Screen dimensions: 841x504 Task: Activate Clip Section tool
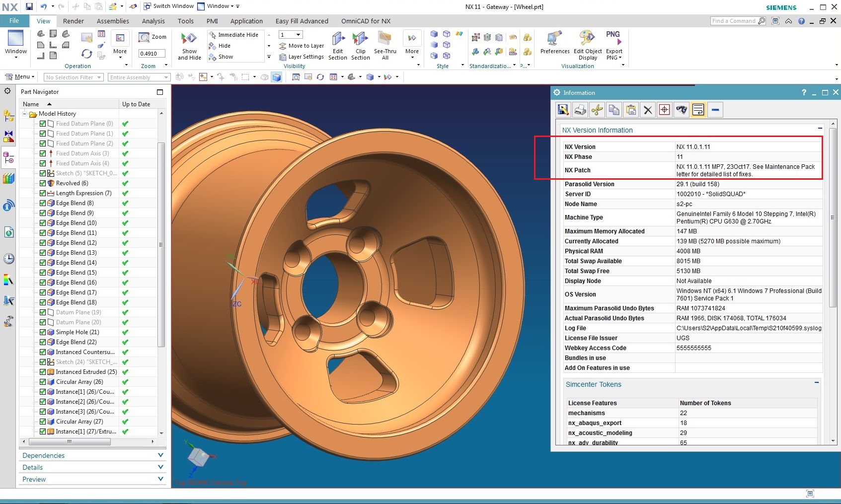[361, 46]
